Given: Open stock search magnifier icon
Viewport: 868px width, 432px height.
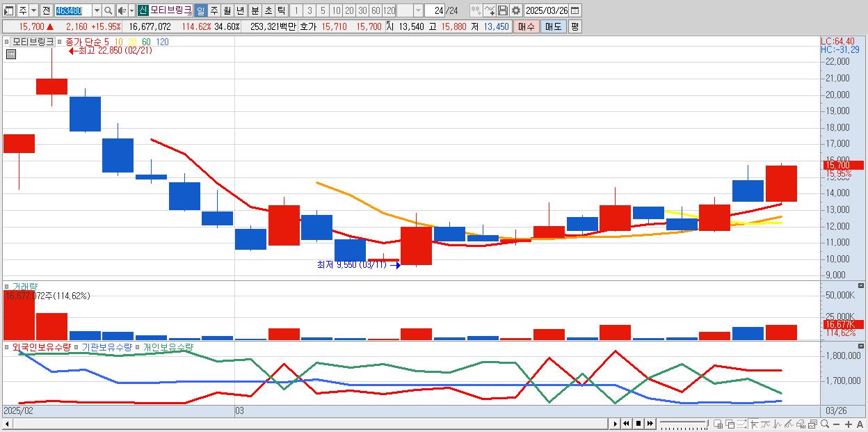Looking at the screenshot, I should pyautogui.click(x=108, y=10).
